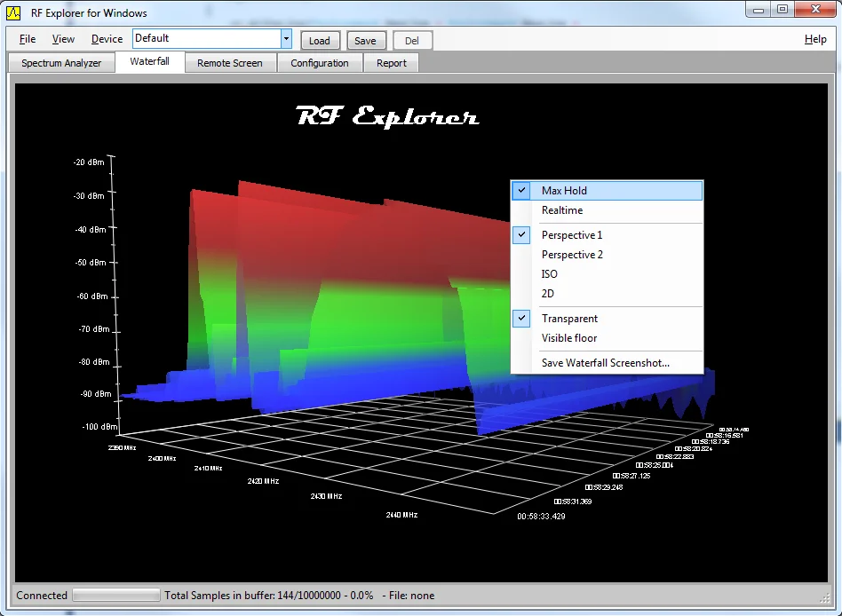Open the View menu
Screen dimensions: 842x616
click(x=63, y=39)
